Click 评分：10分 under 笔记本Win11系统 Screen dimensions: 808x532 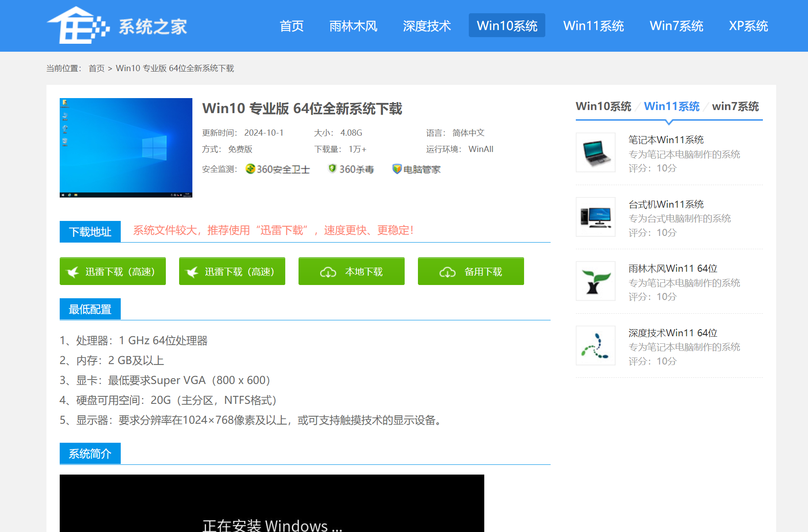[x=652, y=168]
